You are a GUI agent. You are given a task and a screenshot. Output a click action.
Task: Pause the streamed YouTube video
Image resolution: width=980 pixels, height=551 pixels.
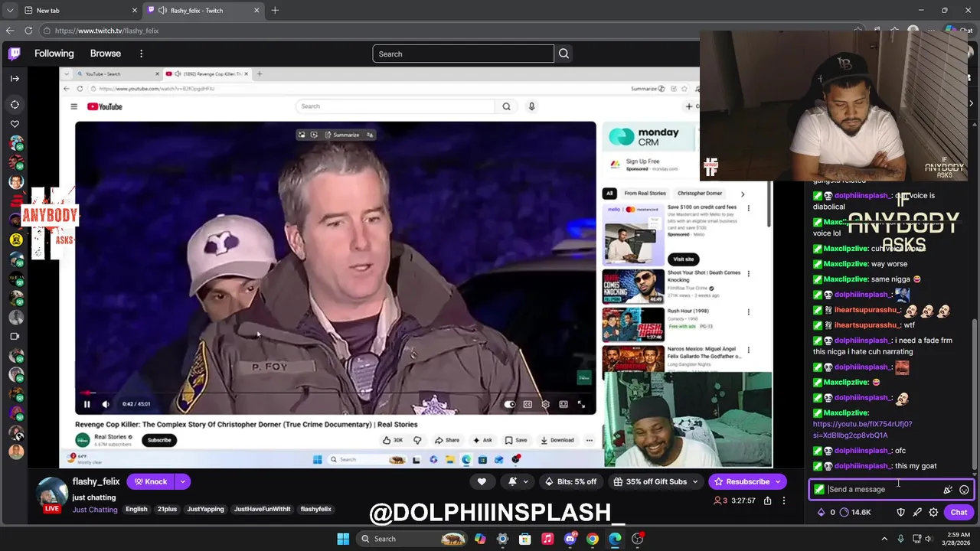pyautogui.click(x=87, y=404)
